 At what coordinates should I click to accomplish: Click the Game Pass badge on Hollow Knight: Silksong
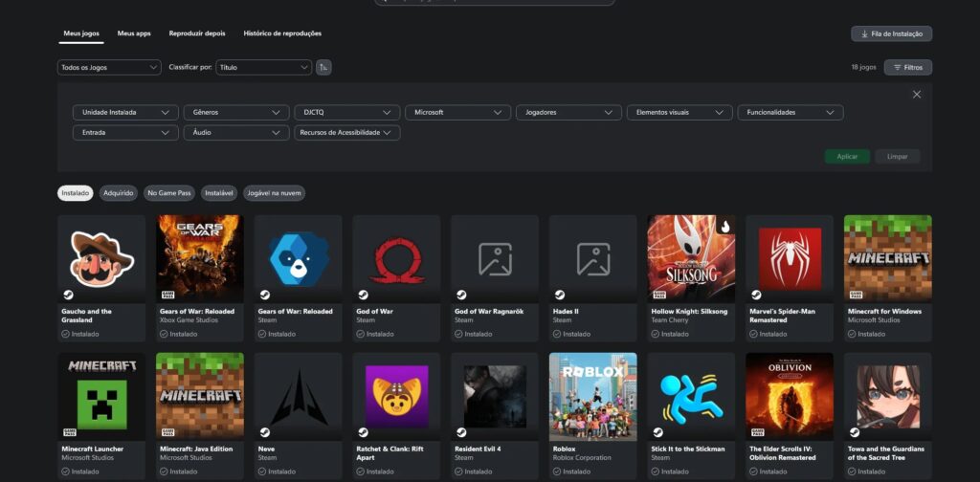pos(658,295)
